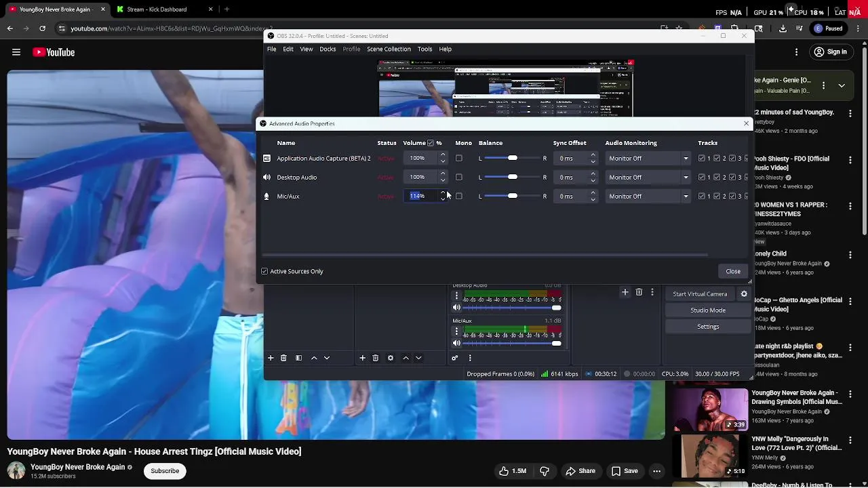
Task: Open Audio Monitoring dropdown for Mic/Aux
Action: tap(648, 197)
